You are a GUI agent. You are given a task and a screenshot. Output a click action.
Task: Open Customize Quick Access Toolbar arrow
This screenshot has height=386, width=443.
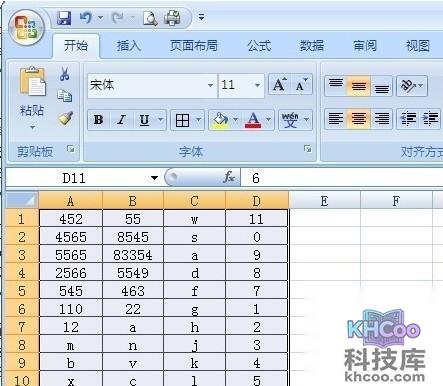click(x=201, y=17)
